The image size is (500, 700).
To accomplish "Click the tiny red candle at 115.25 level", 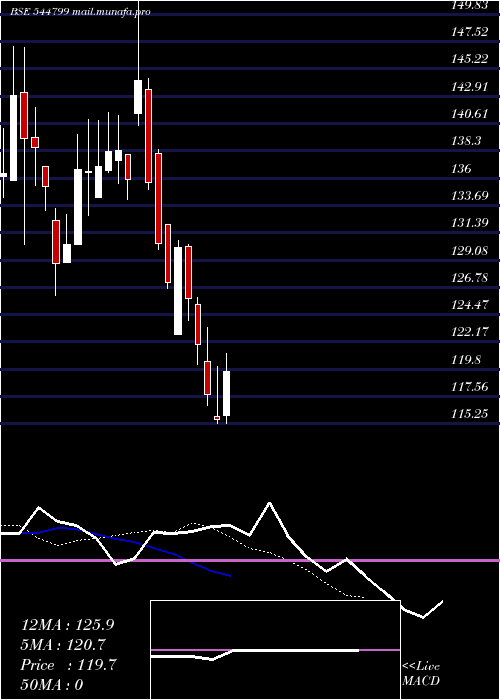I will [x=217, y=418].
